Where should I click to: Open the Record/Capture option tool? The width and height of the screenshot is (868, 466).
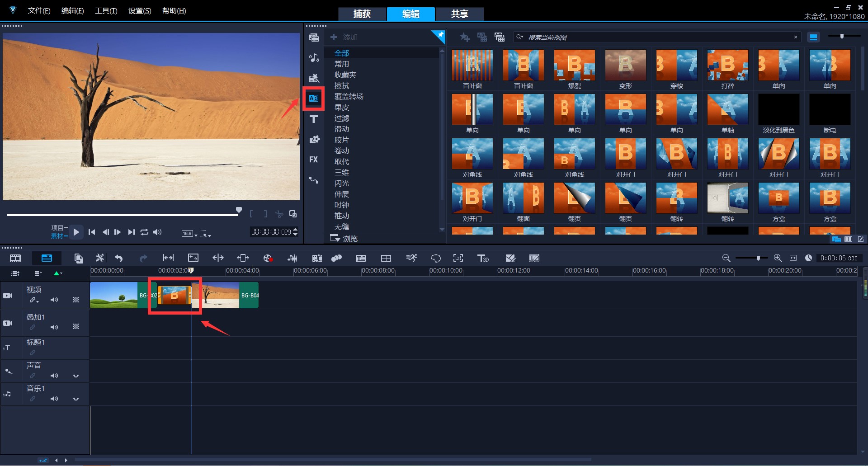click(x=268, y=258)
